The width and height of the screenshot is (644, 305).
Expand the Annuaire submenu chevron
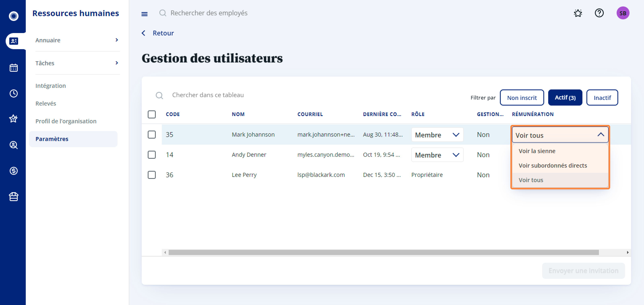117,40
